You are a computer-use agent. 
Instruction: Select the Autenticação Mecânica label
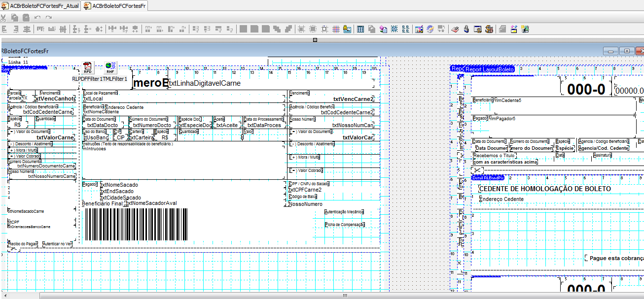(x=344, y=212)
